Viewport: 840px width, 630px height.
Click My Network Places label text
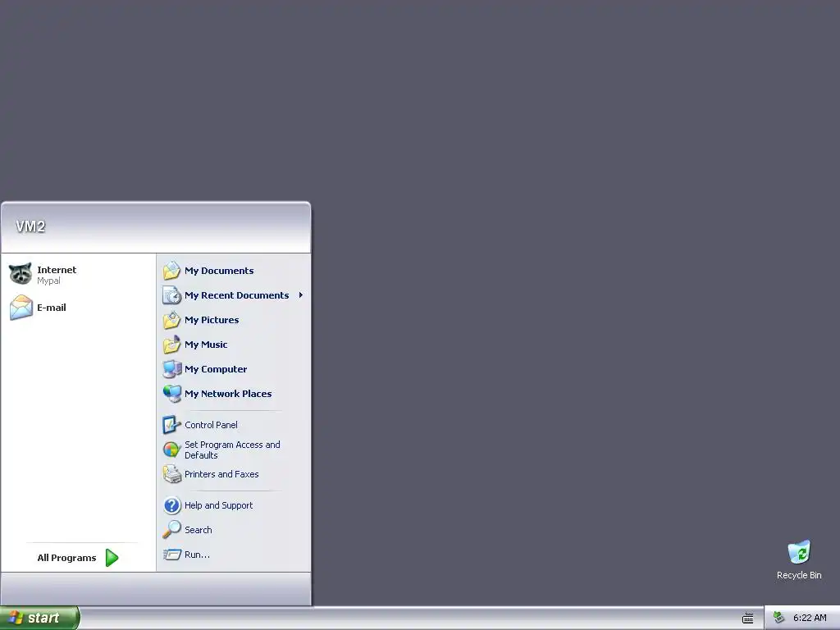(x=228, y=394)
